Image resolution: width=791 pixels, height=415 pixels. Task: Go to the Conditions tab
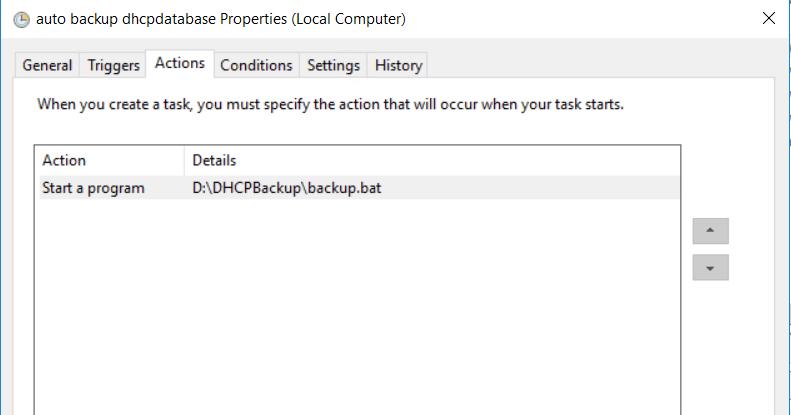coord(256,65)
